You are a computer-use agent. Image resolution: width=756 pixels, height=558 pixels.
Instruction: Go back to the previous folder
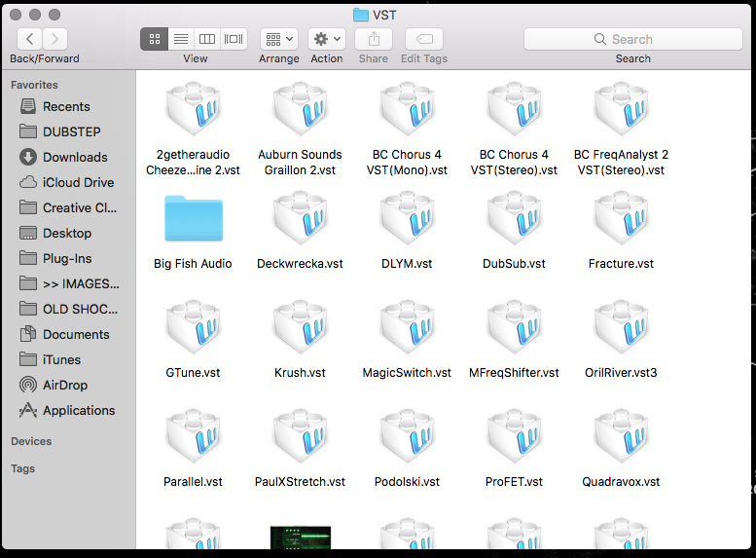tap(30, 39)
